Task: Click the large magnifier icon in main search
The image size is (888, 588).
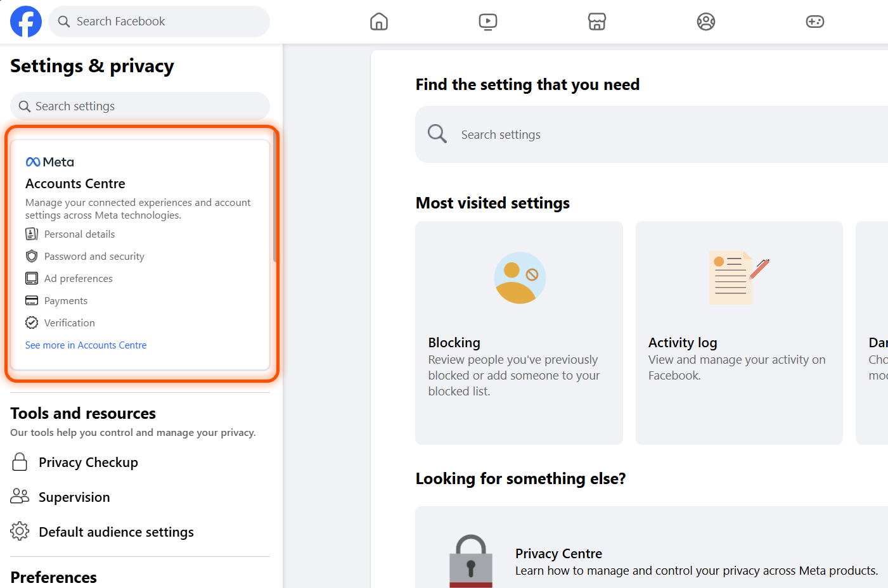Action: click(437, 134)
